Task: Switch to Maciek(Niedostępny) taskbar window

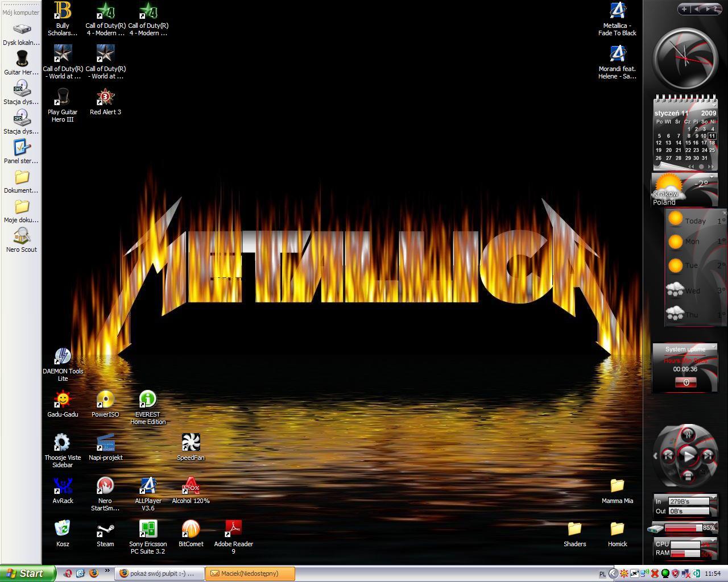Action: pyautogui.click(x=250, y=573)
